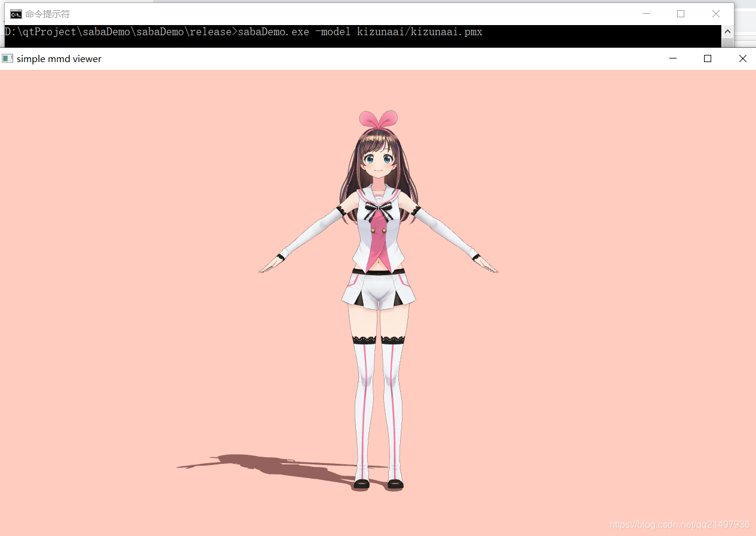Screen dimensions: 756x536
Task: Minimize the command prompt window
Action: point(646,14)
